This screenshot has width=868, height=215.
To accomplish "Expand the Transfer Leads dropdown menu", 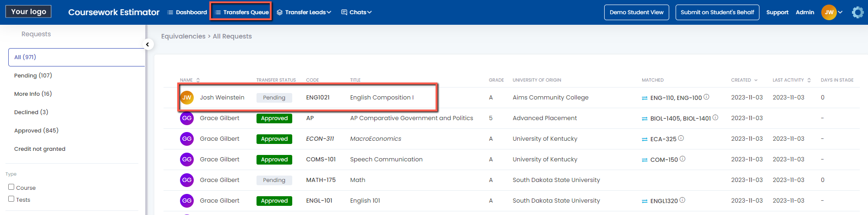I will pos(304,12).
